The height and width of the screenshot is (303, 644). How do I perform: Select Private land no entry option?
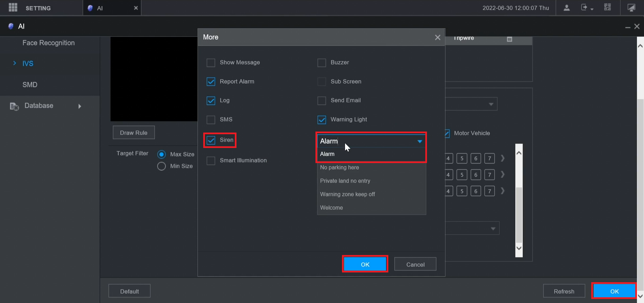coord(372,181)
